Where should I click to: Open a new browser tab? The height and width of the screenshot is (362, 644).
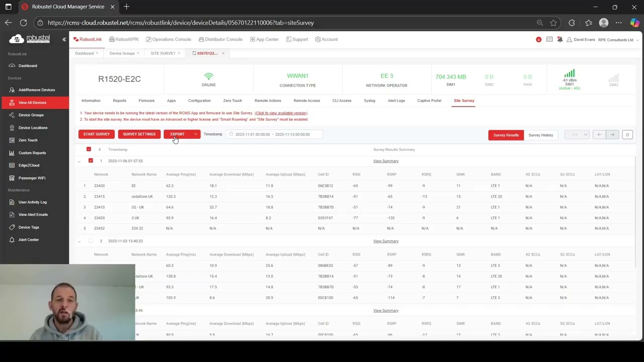[x=127, y=7]
